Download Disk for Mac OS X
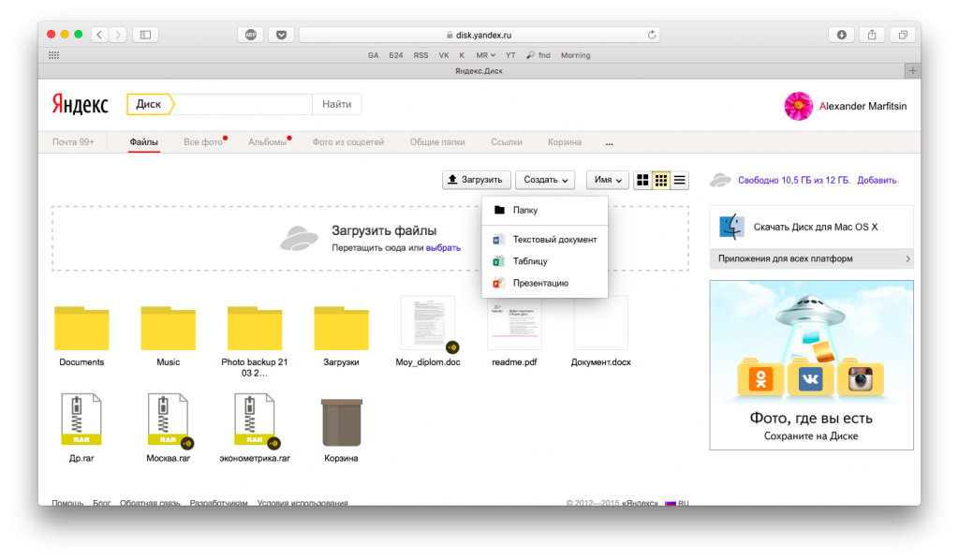The image size is (959, 560). click(x=811, y=227)
